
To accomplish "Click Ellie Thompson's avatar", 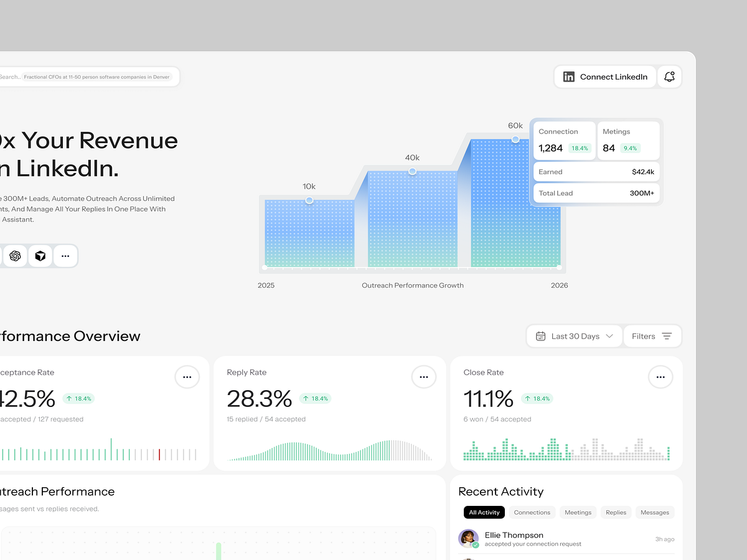I will click(468, 539).
